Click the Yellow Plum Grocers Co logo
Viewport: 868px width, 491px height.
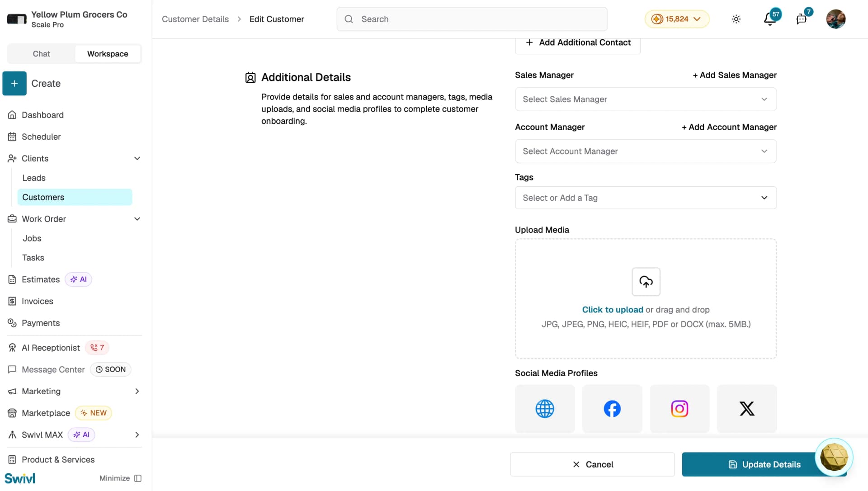pos(17,19)
